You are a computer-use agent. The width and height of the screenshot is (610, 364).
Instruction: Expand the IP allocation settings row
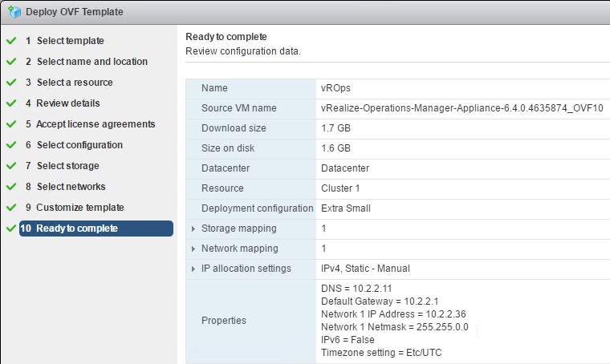tap(193, 269)
